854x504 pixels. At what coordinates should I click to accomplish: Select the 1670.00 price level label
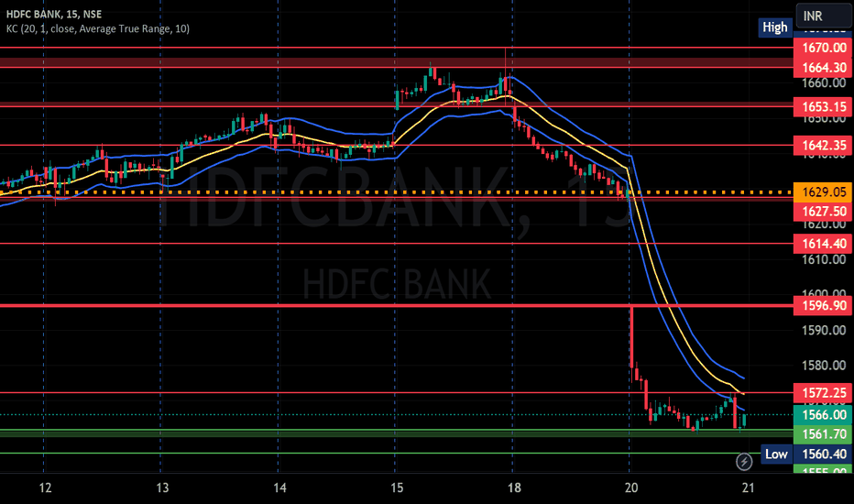824,48
